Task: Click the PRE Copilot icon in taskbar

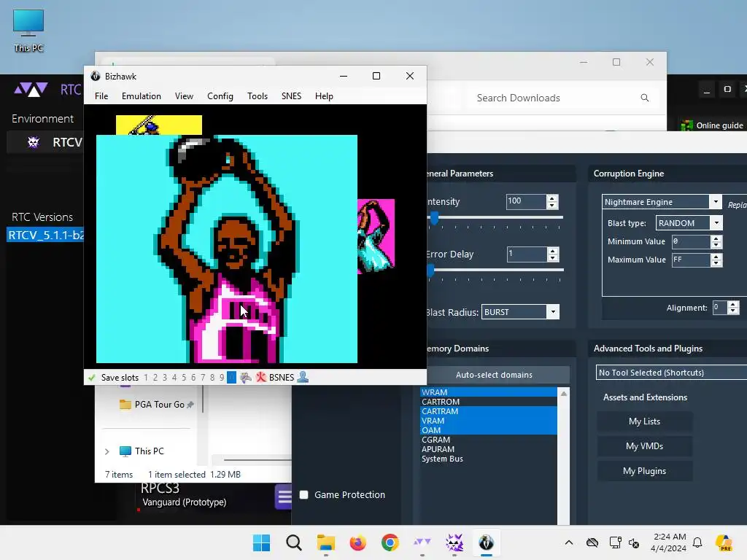Action: tap(724, 542)
